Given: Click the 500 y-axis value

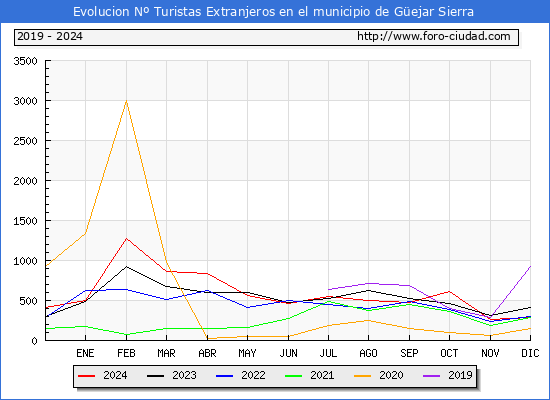Looking at the screenshot, I should [28, 301].
